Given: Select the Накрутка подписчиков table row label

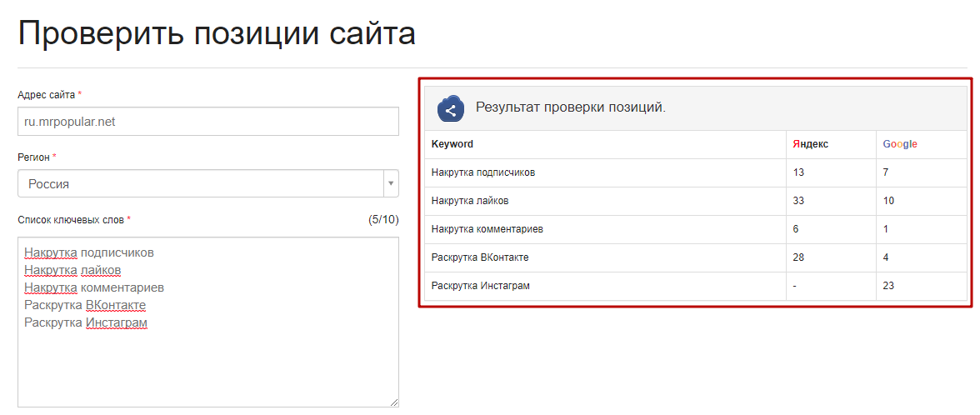Looking at the screenshot, I should (x=483, y=172).
